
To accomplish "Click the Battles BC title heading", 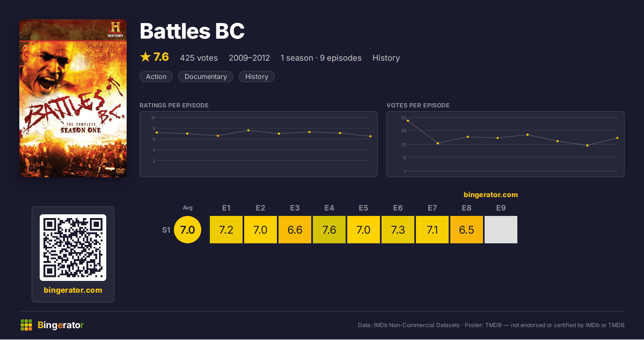I will [192, 31].
